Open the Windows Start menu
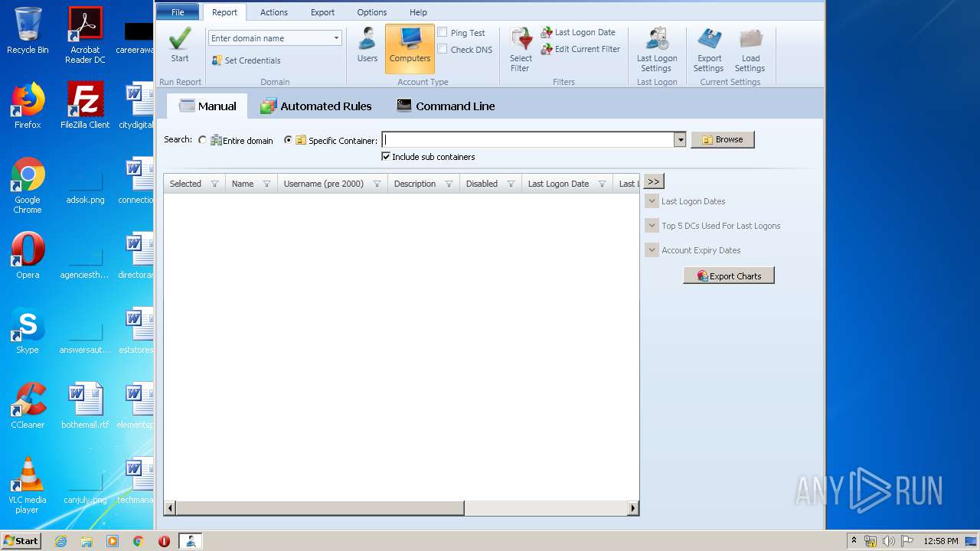The height and width of the screenshot is (551, 980). [x=21, y=540]
